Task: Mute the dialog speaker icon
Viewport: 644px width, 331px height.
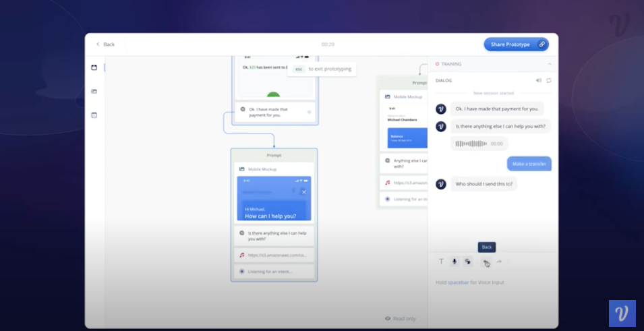Action: (x=538, y=80)
